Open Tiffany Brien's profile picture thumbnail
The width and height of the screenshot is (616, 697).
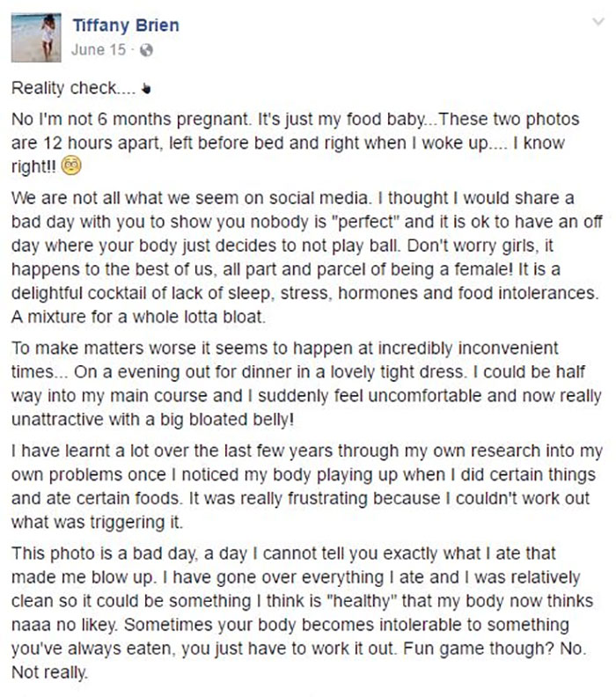coord(36,38)
